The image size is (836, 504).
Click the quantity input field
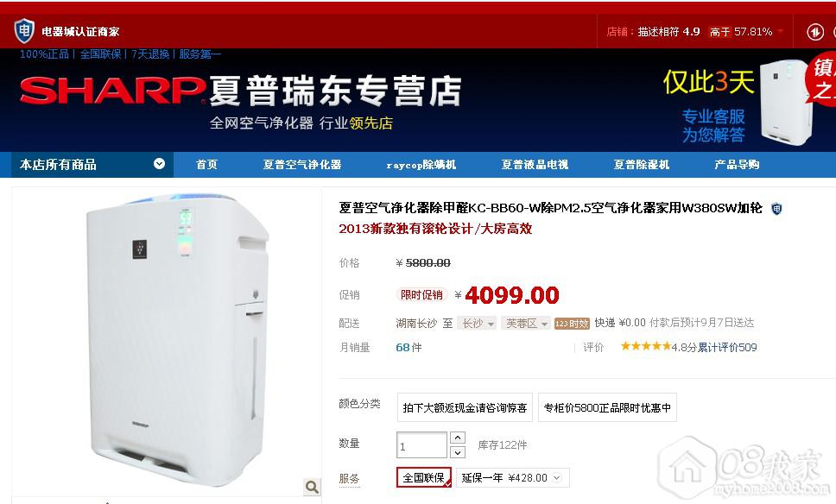click(x=421, y=444)
